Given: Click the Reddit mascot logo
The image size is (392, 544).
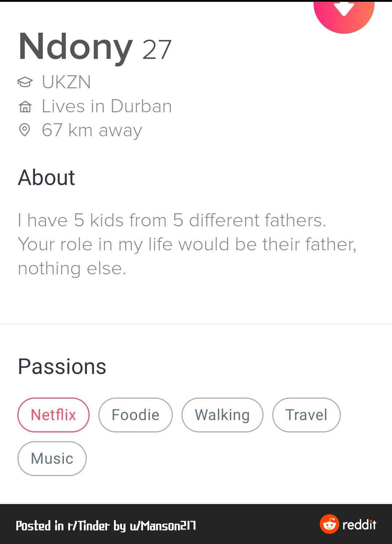Looking at the screenshot, I should (x=329, y=524).
